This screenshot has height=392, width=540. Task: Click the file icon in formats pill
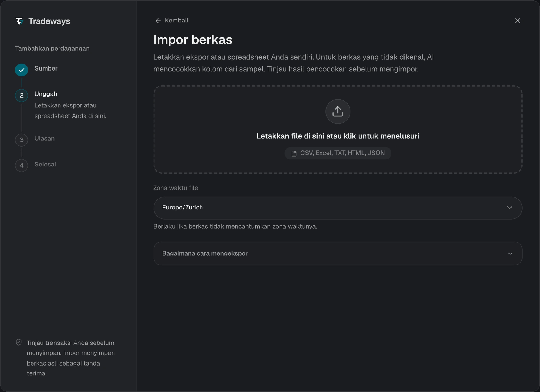pyautogui.click(x=294, y=154)
